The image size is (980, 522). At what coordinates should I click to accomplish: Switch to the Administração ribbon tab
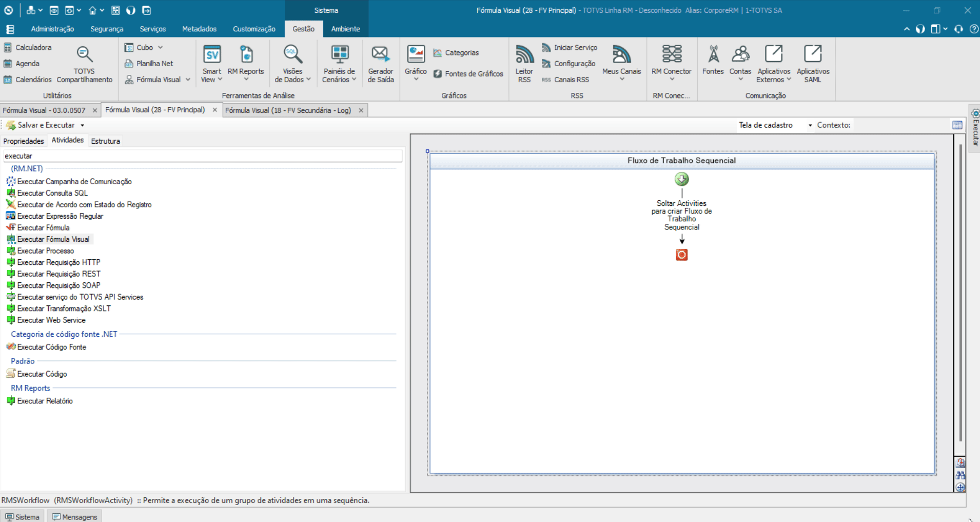click(52, 29)
